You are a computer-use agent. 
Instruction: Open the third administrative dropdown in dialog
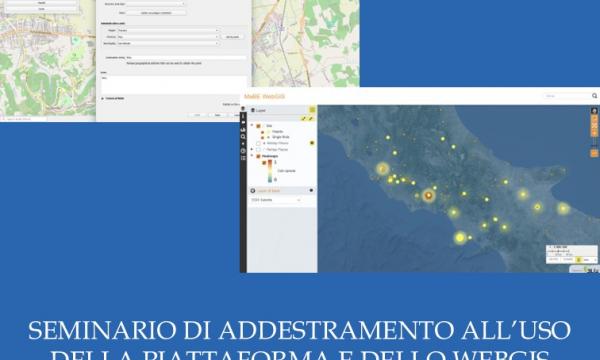[168, 43]
